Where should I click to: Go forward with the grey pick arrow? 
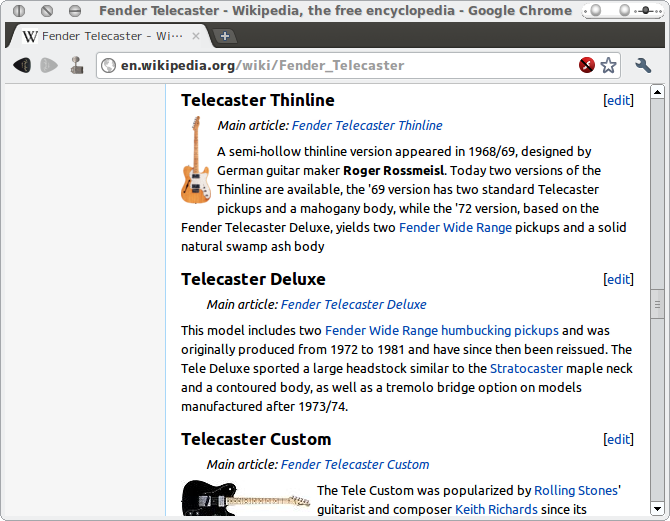coord(49,65)
